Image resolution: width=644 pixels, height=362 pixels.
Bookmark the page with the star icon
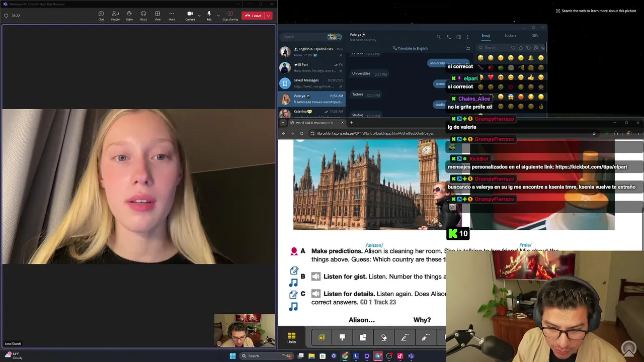click(594, 133)
